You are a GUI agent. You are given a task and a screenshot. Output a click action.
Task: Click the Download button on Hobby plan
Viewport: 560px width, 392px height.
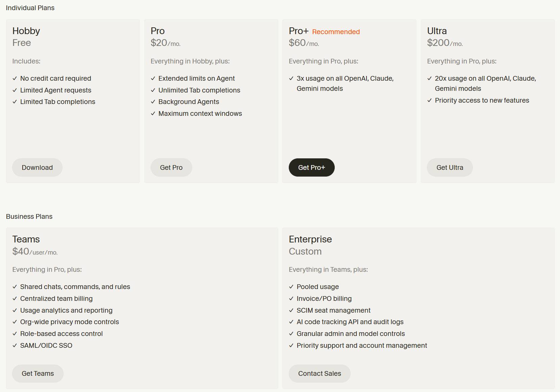[37, 167]
